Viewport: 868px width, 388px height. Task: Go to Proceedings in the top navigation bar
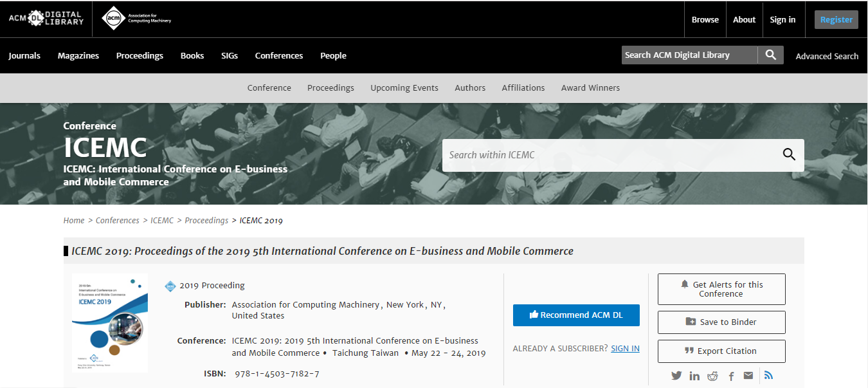coord(140,55)
